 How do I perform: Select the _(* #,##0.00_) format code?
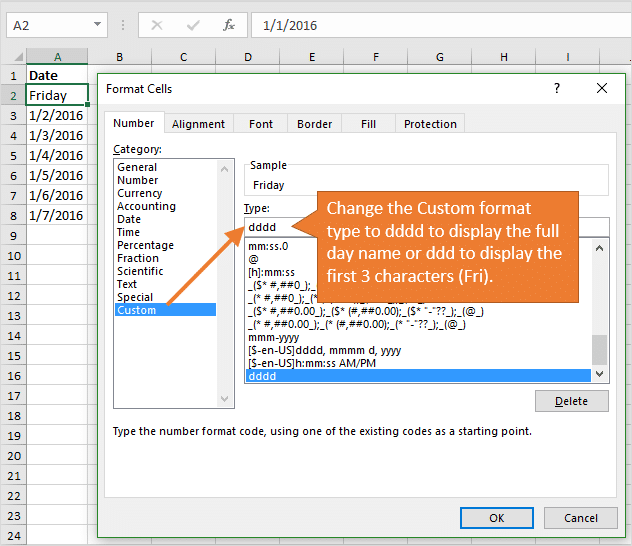pos(357,324)
